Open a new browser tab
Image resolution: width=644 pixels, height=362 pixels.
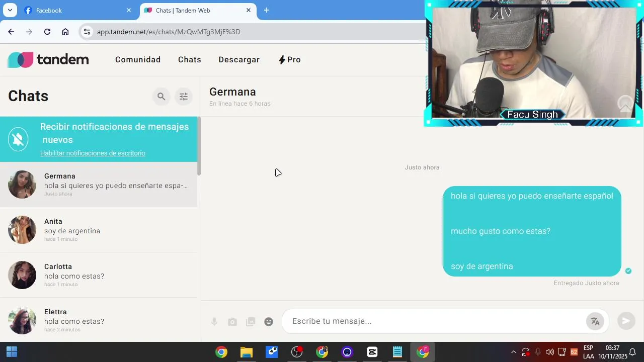pyautogui.click(x=267, y=10)
